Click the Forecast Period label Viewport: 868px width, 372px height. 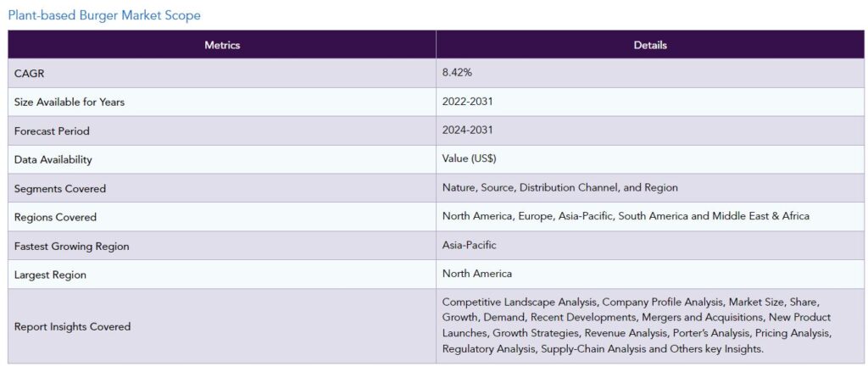pos(52,131)
